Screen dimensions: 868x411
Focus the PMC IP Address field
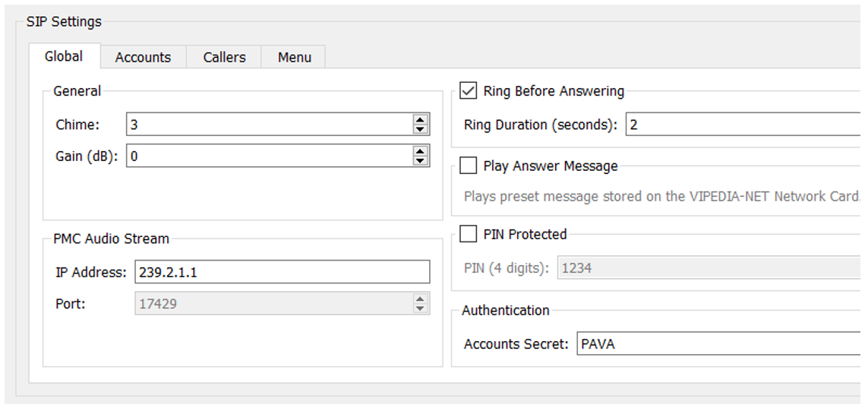pyautogui.click(x=281, y=272)
